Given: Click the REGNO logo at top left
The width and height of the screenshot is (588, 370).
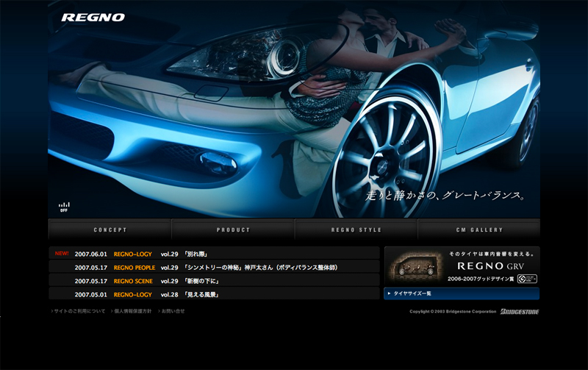Looking at the screenshot, I should (x=93, y=17).
